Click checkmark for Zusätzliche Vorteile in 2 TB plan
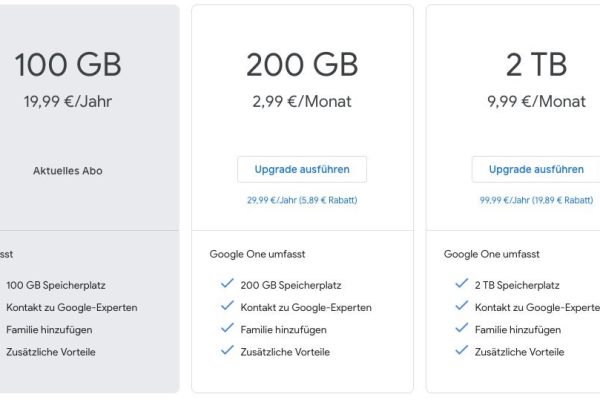 461,351
